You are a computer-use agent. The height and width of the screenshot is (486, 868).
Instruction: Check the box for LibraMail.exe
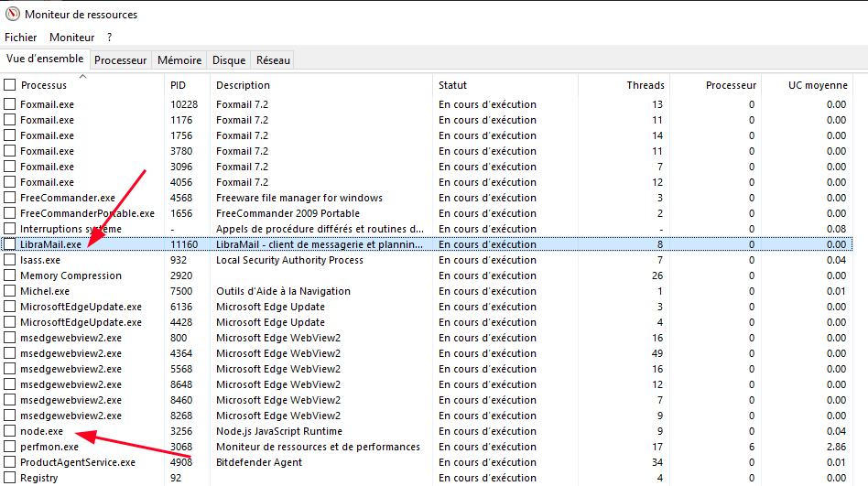tap(9, 244)
